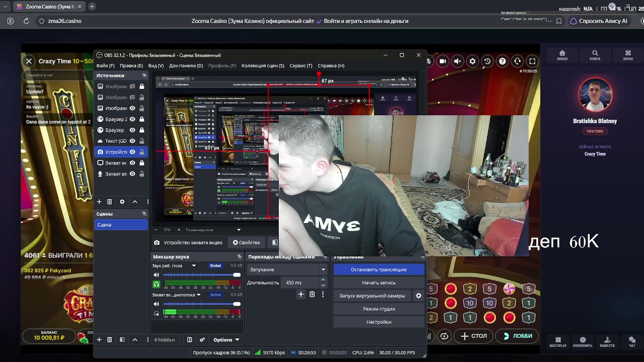
Task: Reload the browser page
Action: [x=26, y=21]
